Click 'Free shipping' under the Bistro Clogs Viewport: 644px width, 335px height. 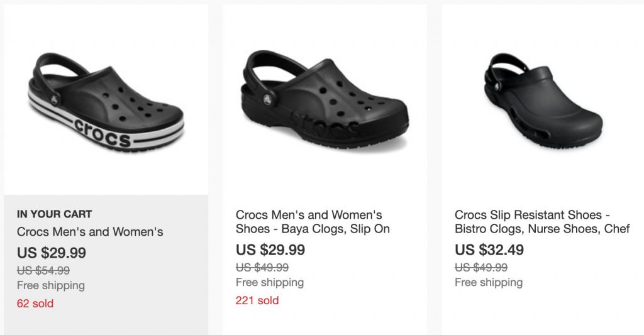tap(489, 282)
